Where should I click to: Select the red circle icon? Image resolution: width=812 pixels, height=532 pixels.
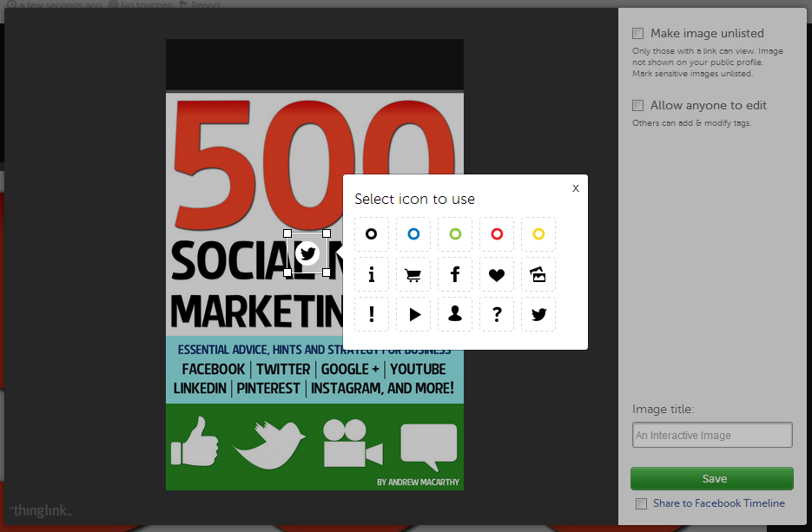click(497, 234)
